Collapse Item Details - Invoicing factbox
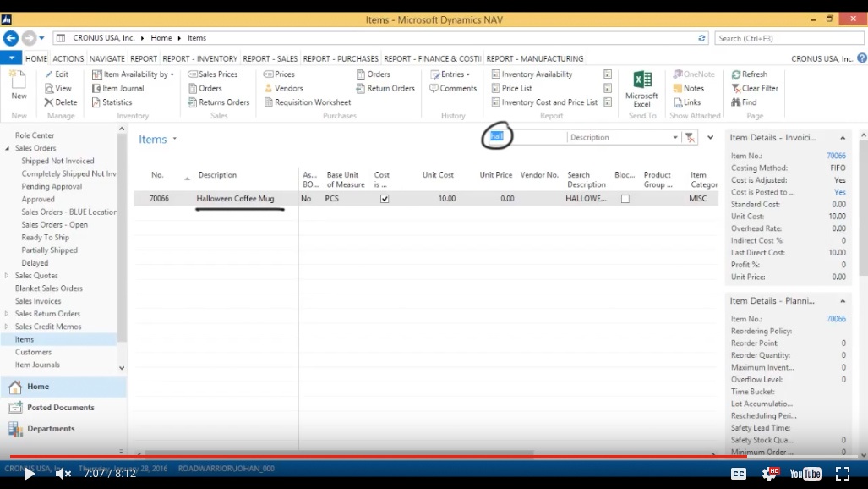 point(843,138)
